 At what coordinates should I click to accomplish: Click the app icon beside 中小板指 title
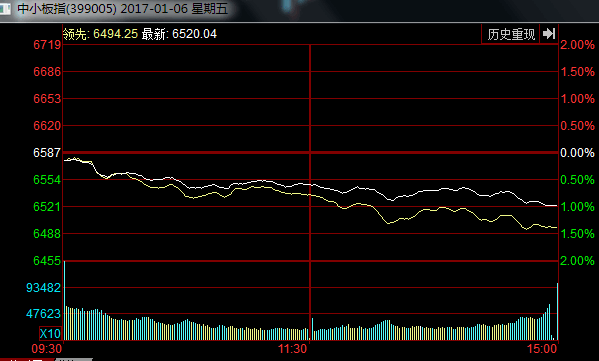coord(5,9)
